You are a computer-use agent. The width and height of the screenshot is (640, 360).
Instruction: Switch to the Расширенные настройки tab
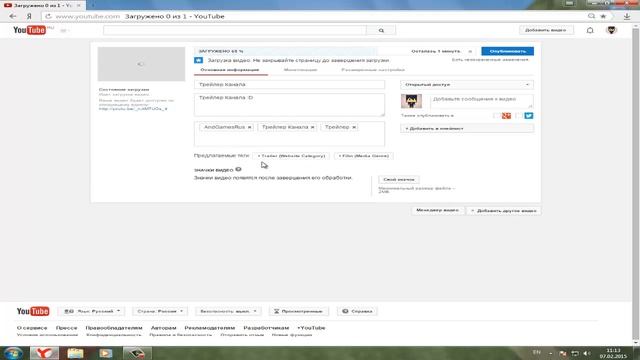point(373,70)
